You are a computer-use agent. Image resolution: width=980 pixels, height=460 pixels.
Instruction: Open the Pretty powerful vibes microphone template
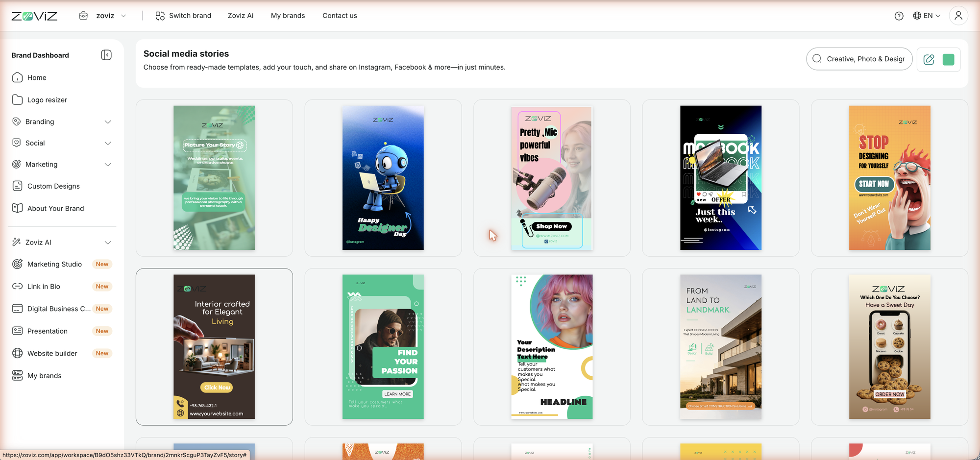coord(552,178)
